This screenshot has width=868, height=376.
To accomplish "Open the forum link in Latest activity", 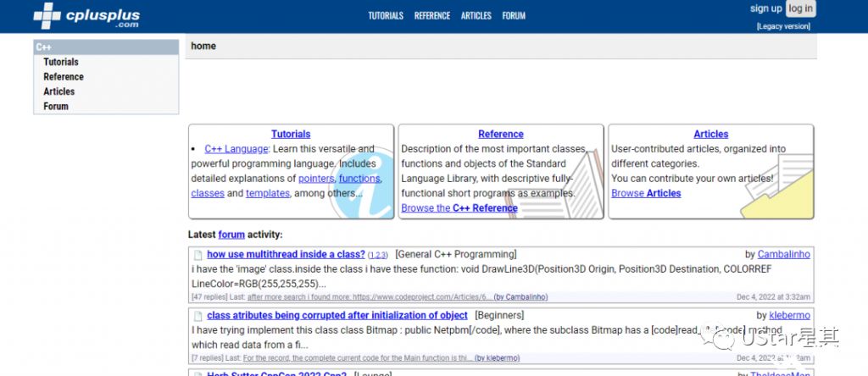I will pyautogui.click(x=231, y=235).
